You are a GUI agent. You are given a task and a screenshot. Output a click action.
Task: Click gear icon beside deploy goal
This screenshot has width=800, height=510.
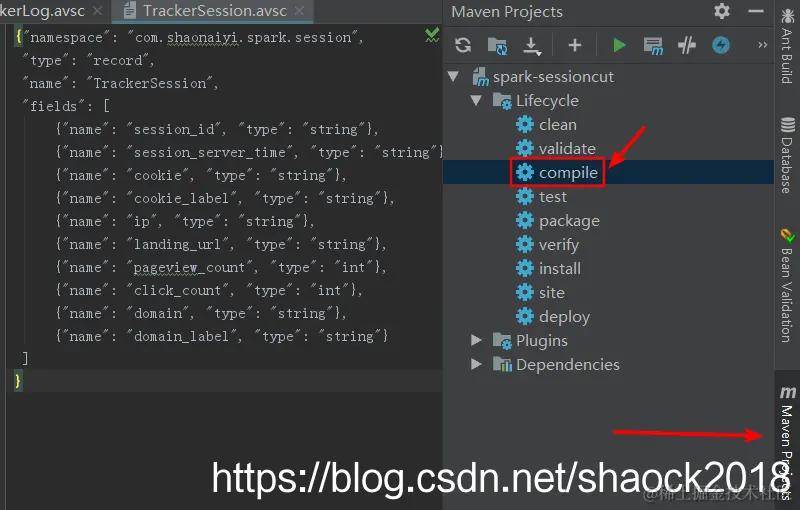pos(524,316)
